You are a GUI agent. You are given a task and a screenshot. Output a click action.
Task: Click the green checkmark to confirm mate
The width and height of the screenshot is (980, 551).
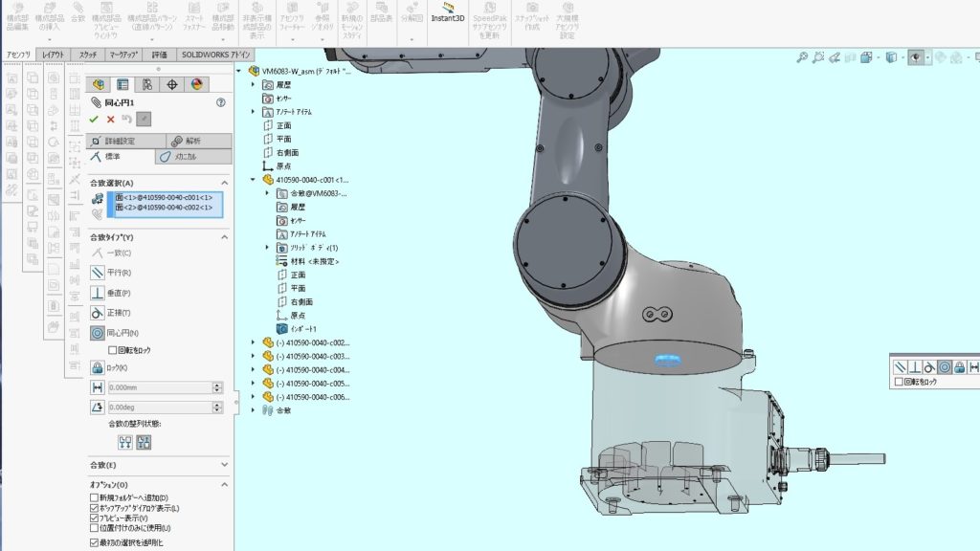pyautogui.click(x=94, y=120)
